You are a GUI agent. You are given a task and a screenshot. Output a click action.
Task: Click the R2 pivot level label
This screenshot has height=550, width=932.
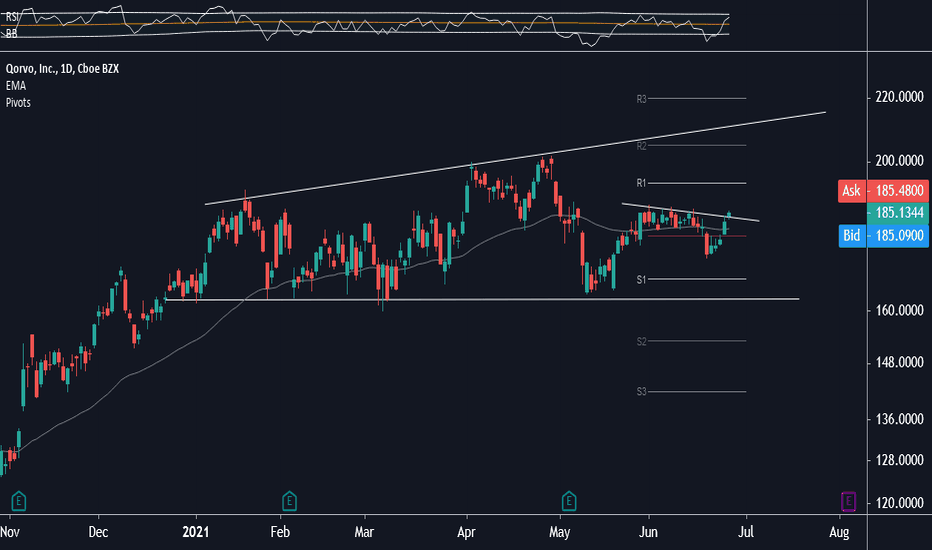point(641,146)
